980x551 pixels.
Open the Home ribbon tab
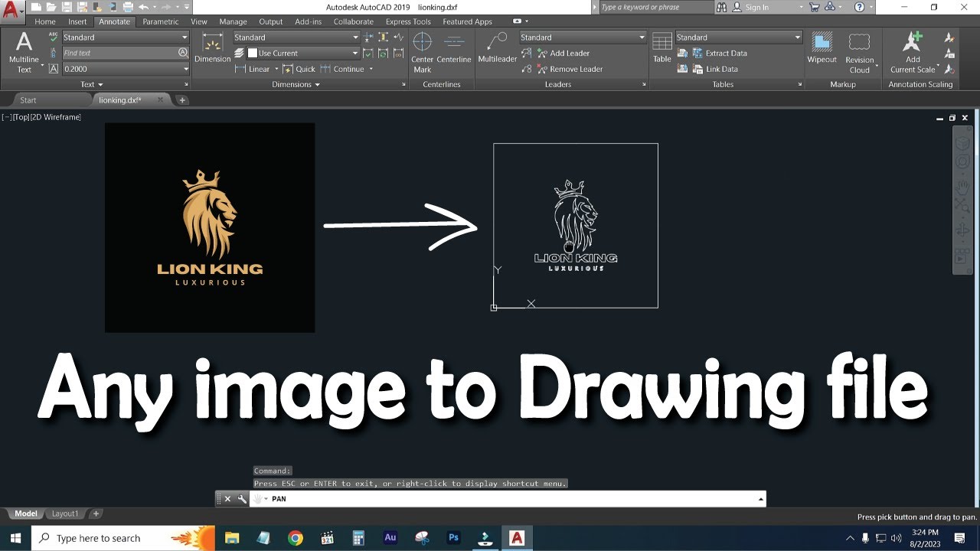pos(45,21)
